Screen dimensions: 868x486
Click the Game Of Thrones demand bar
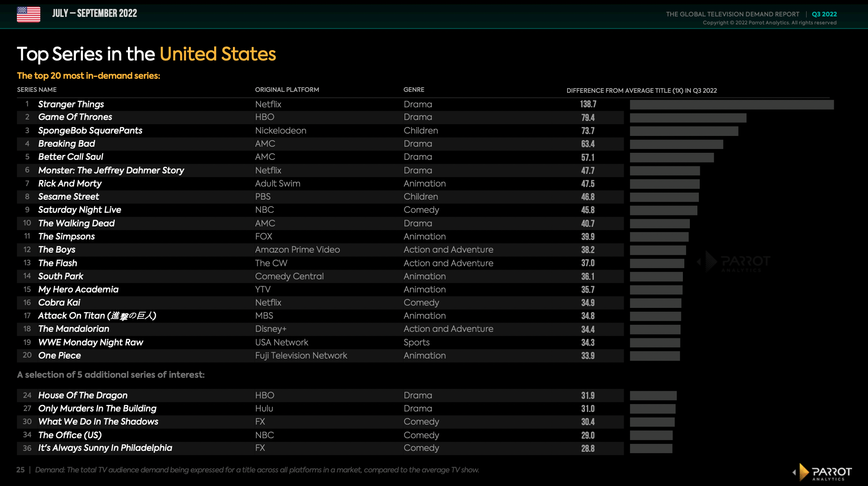click(688, 118)
